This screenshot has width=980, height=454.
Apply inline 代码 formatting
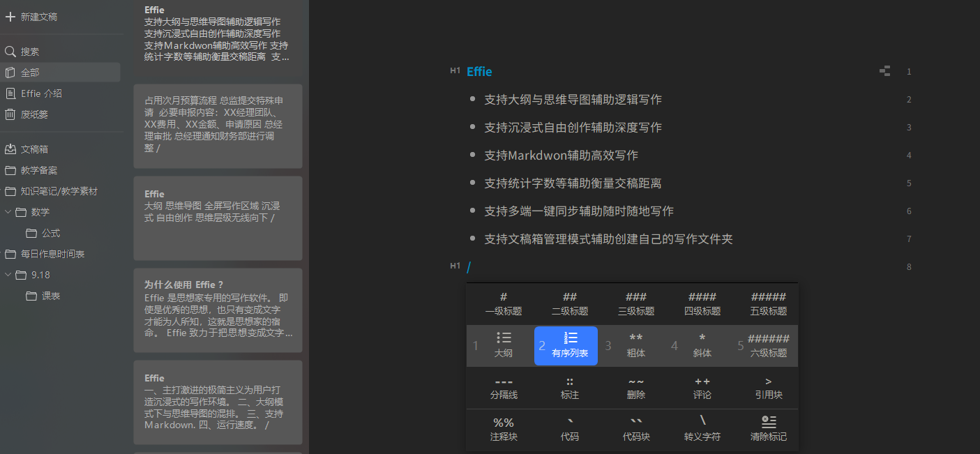(x=570, y=430)
